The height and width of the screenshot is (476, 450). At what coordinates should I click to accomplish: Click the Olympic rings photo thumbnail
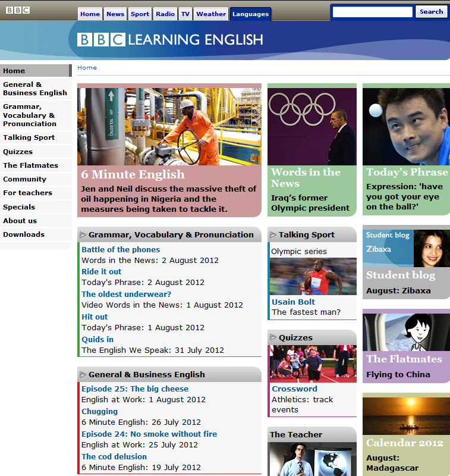click(x=311, y=127)
